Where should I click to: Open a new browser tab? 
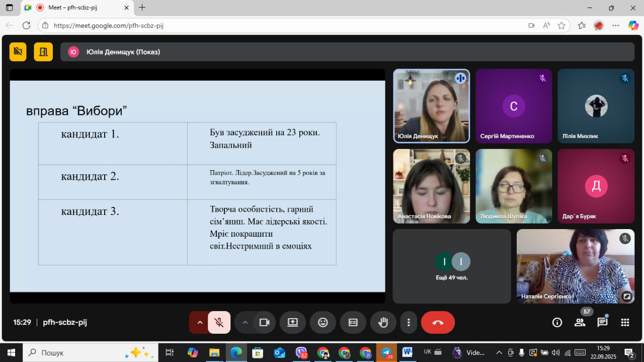(142, 8)
